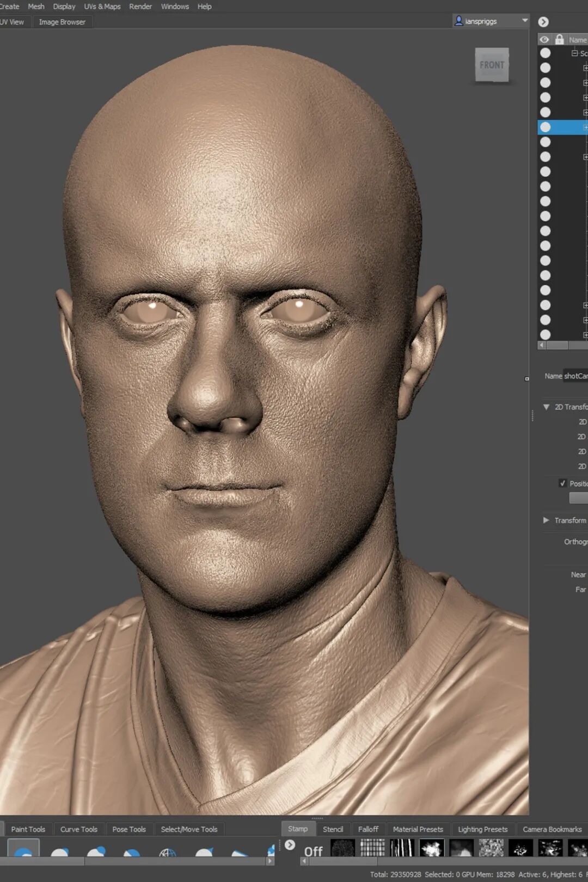The height and width of the screenshot is (882, 588).
Task: Open the Falloff tab
Action: (368, 829)
